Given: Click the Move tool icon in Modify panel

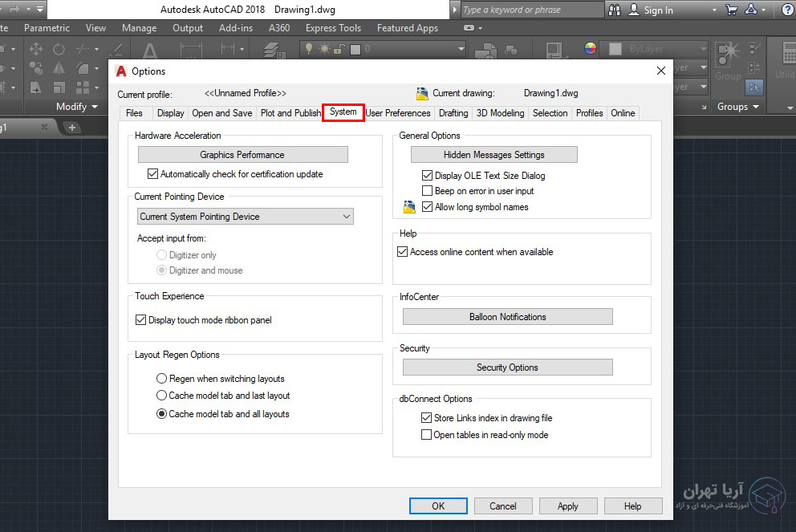Looking at the screenshot, I should tap(36, 49).
